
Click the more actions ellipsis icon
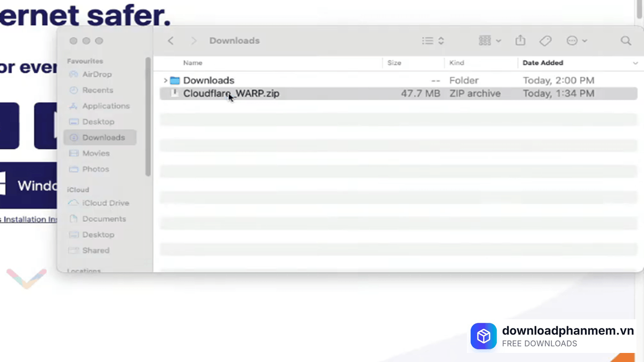pos(572,41)
